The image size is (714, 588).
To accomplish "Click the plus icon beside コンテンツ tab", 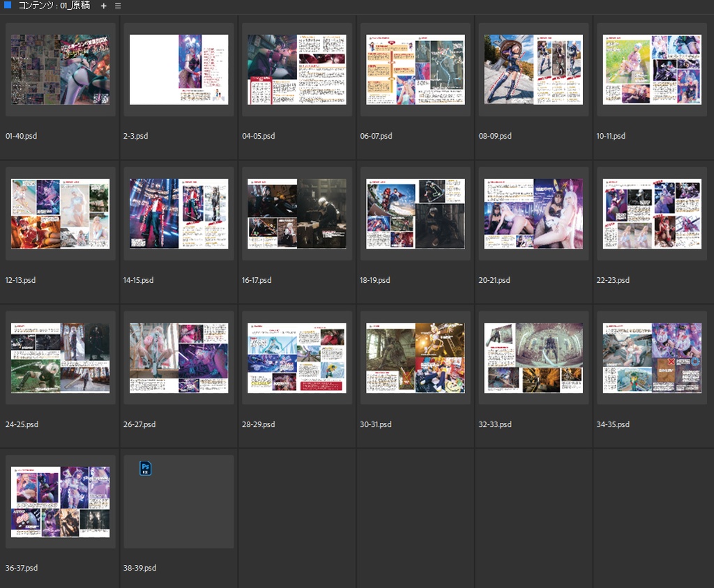I will [x=103, y=6].
